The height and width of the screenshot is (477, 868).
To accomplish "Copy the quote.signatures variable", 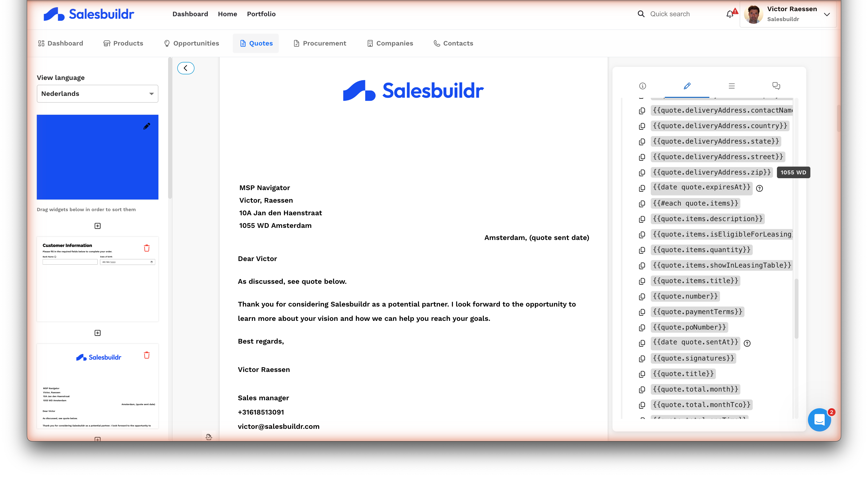I will pyautogui.click(x=642, y=358).
